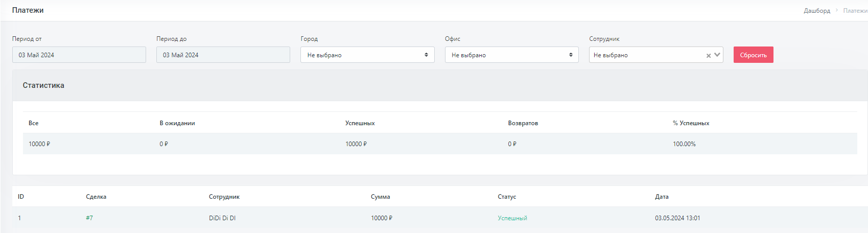Click the Сбросить reset button
This screenshot has height=233, width=868.
pos(754,55)
